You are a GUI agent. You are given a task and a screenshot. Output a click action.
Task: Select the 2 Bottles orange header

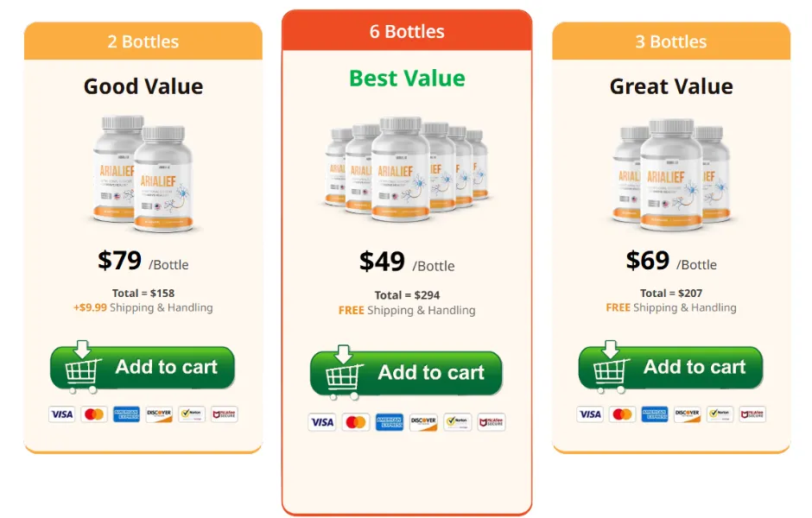click(143, 41)
